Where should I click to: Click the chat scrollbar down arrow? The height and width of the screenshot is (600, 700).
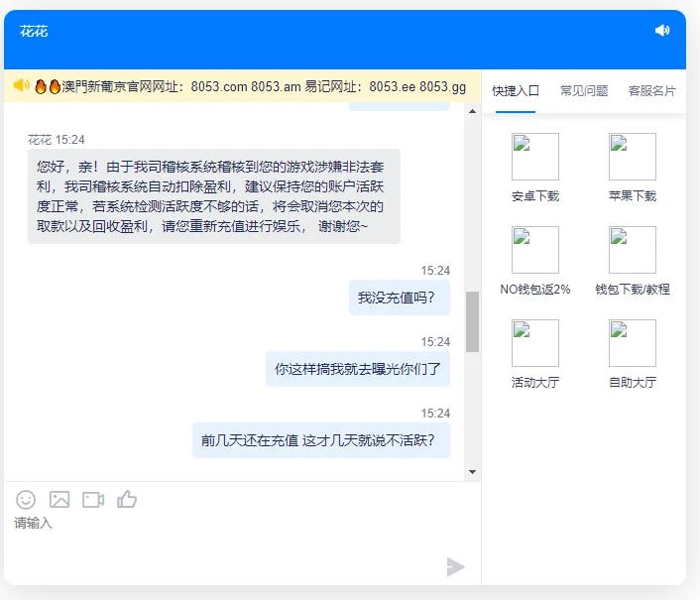tap(472, 472)
